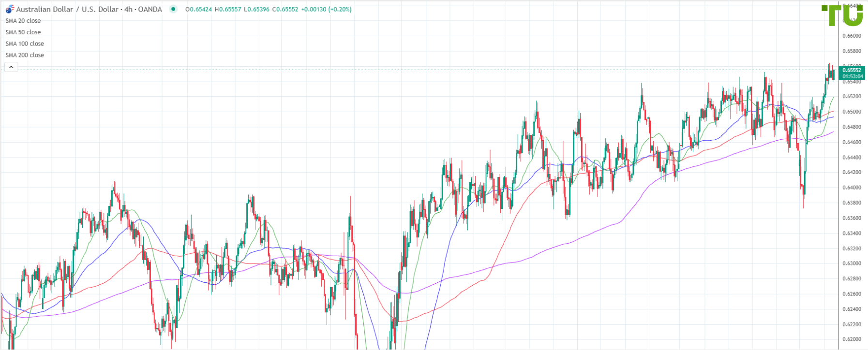This screenshot has width=868, height=350.
Task: Click the 0.63000 price axis label
Action: (x=852, y=263)
